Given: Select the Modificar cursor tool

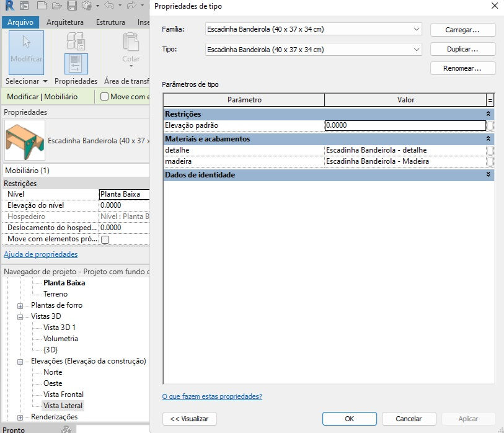Looking at the screenshot, I should [x=27, y=53].
